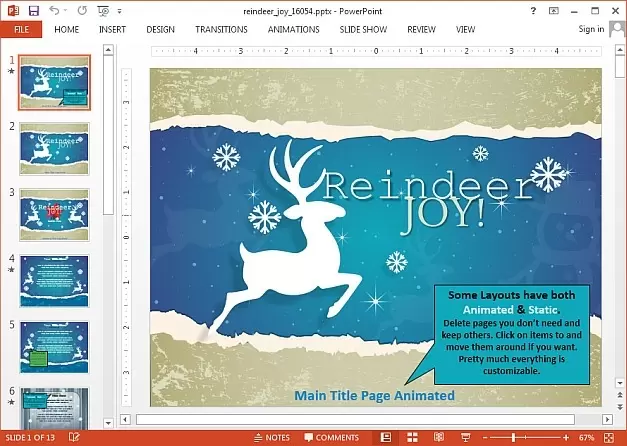The height and width of the screenshot is (446, 627).
Task: Open the FILE backstage button
Action: 21,29
